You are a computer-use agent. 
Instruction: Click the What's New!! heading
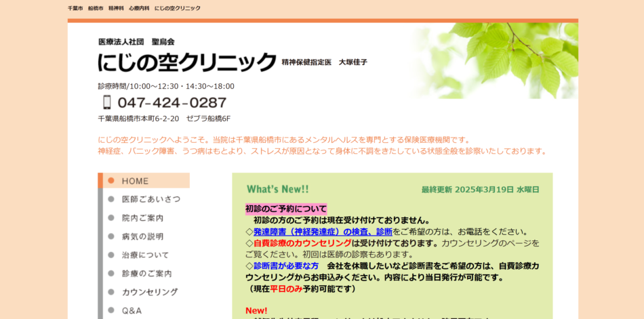tap(277, 190)
